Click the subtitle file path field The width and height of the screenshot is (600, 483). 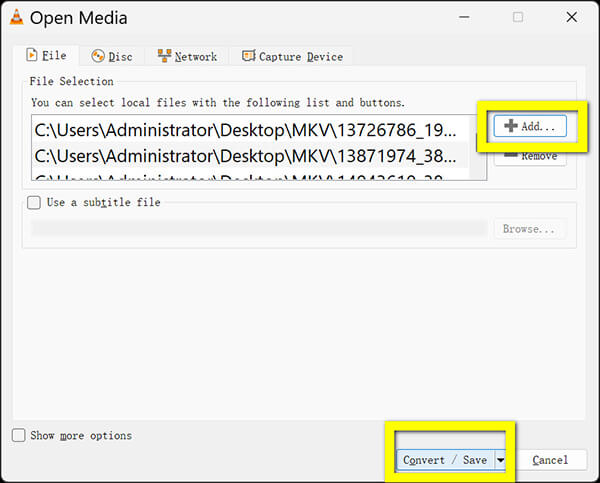pos(259,229)
